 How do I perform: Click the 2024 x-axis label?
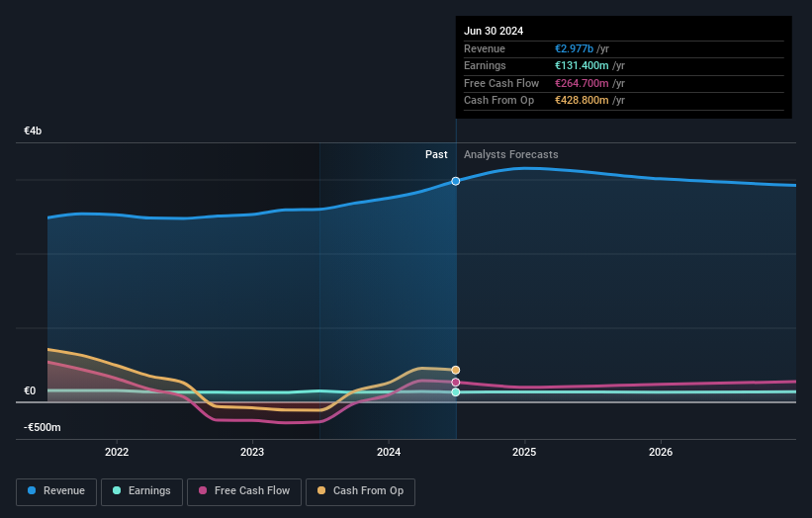(389, 452)
